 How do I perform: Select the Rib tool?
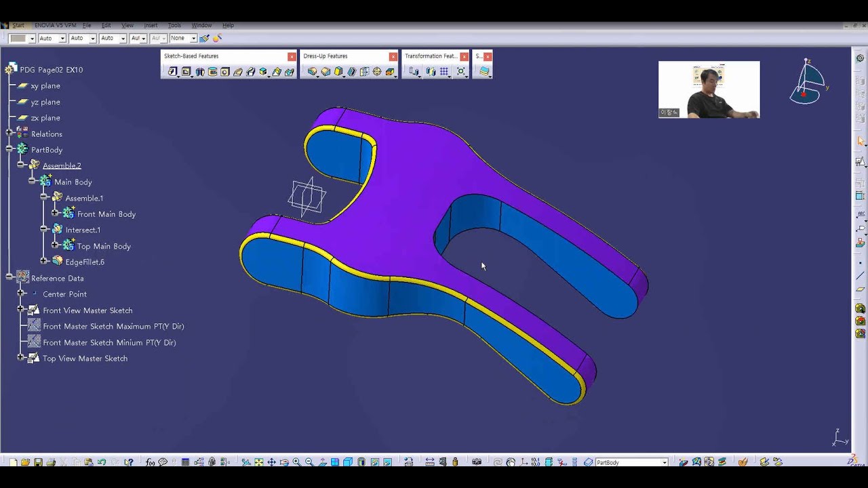[238, 72]
